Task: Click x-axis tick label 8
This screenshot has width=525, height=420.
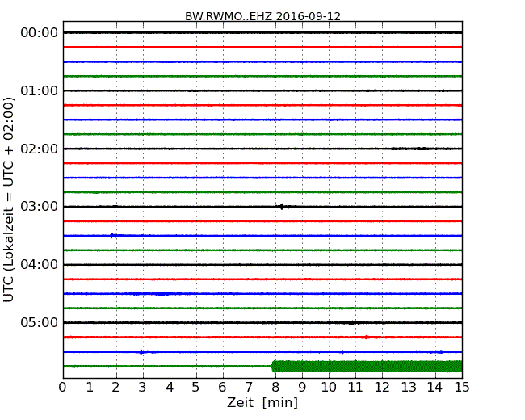Action: click(275, 387)
